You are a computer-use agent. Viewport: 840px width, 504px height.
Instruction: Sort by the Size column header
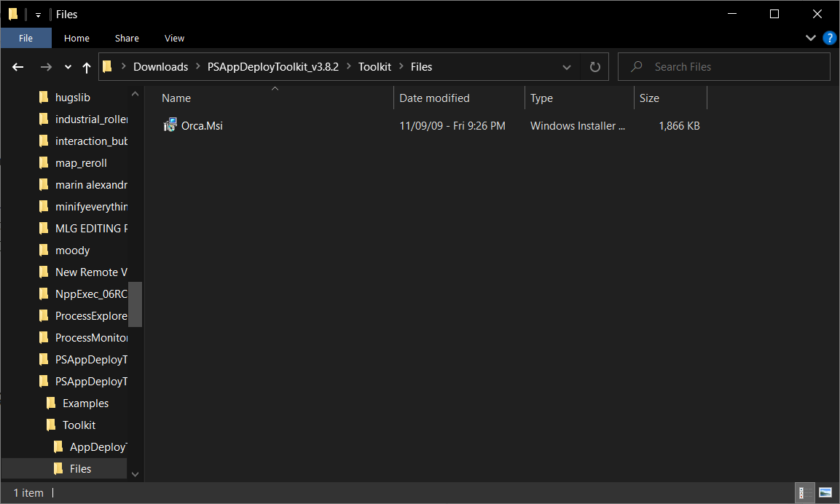[670, 98]
